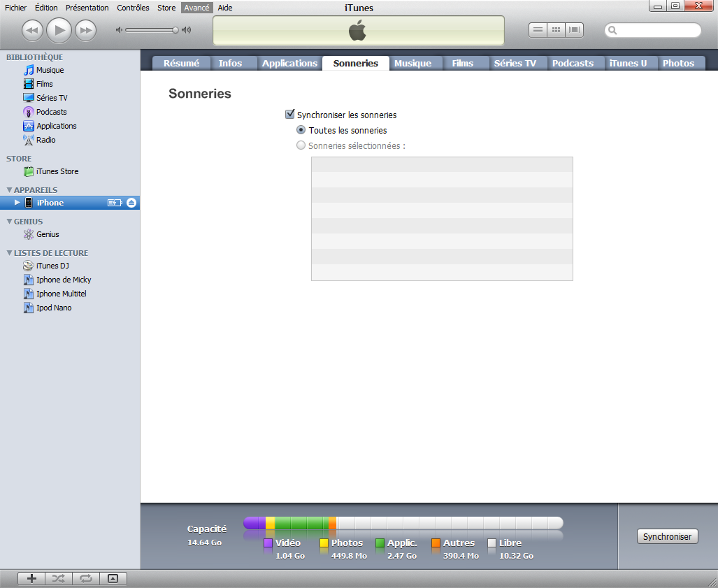Viewport: 718px width, 588px height.
Task: Open the Applications library icon
Action: 29,126
